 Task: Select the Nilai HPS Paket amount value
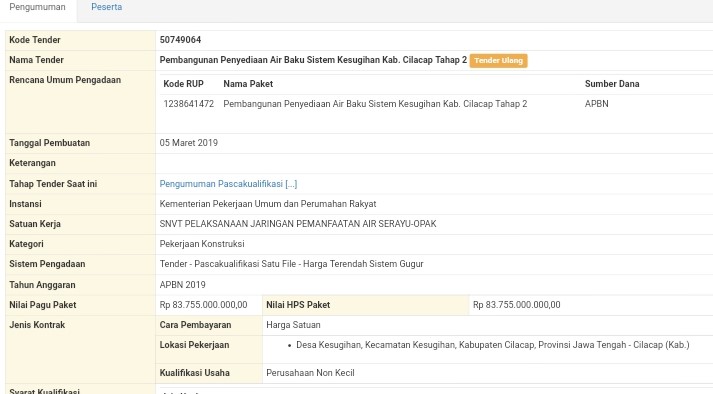[517, 305]
